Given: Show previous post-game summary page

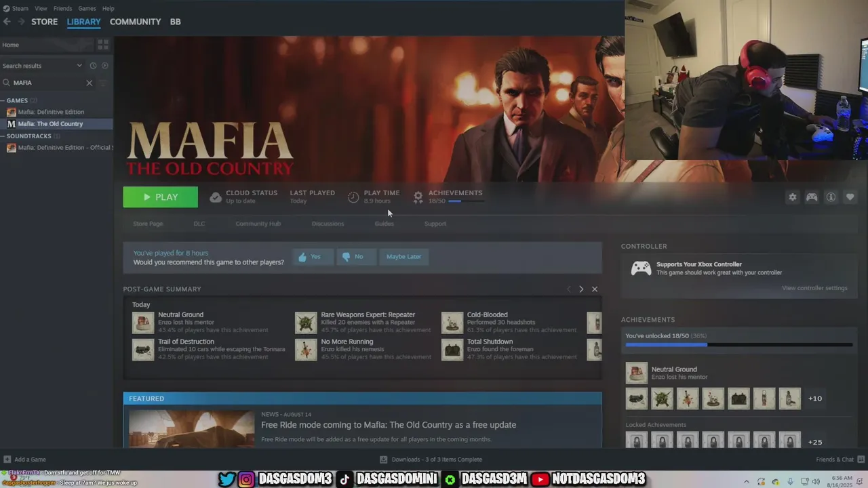Looking at the screenshot, I should 569,289.
